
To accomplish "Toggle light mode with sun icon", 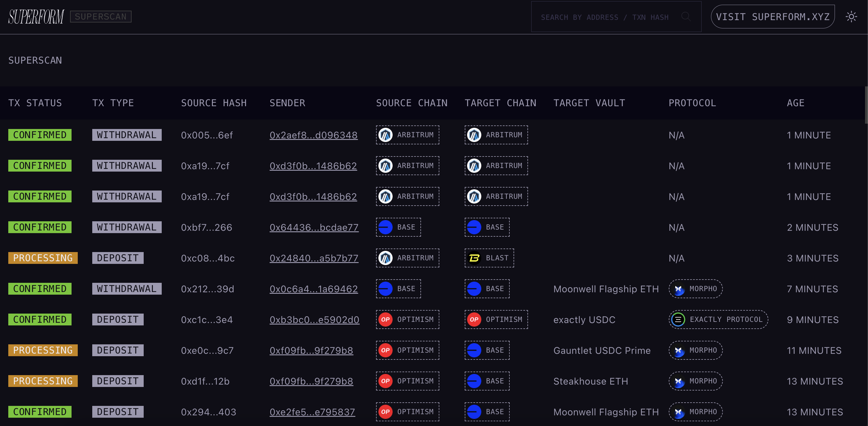I will point(851,17).
